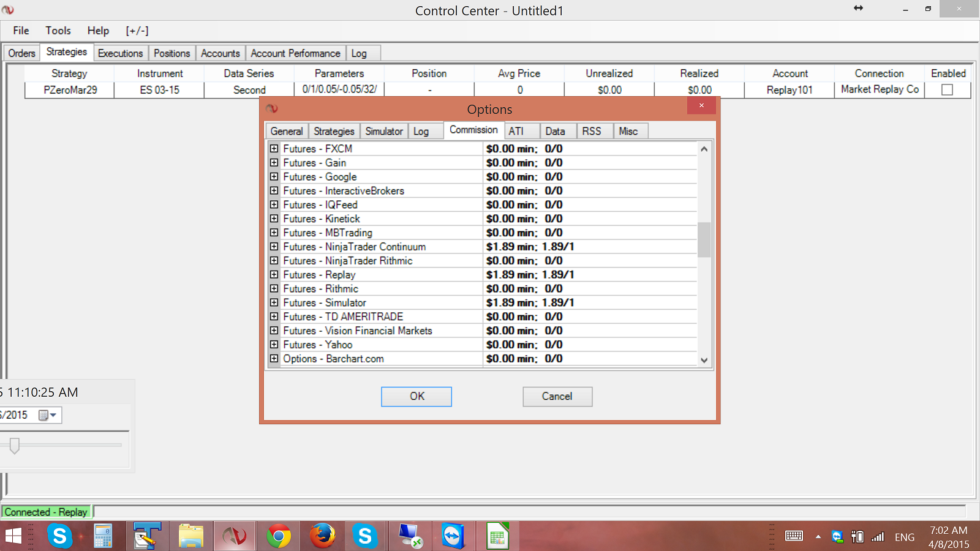
Task: Click the [+/-] menu item
Action: [137, 31]
